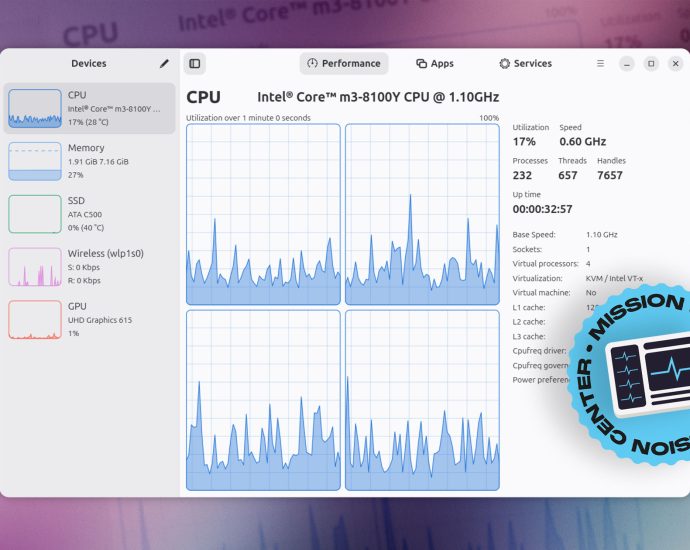Click the Memory usage thumbnail
The image size is (690, 550).
35,161
